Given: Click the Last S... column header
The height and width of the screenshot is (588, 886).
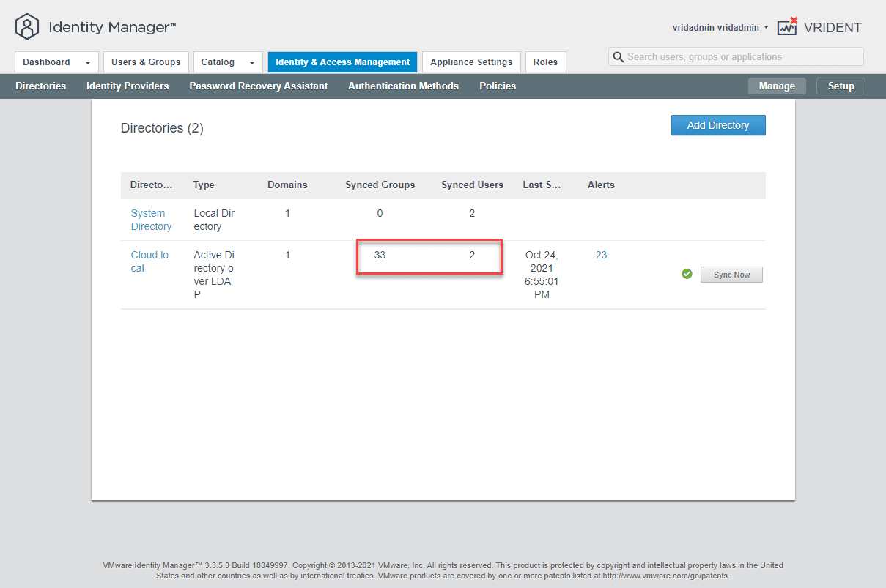Looking at the screenshot, I should [542, 185].
